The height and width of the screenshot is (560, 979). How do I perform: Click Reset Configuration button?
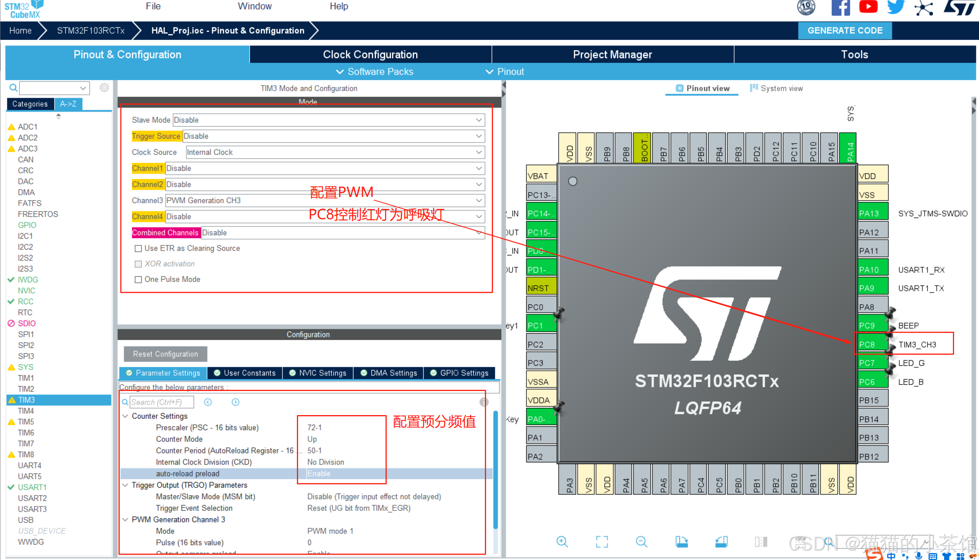point(165,354)
